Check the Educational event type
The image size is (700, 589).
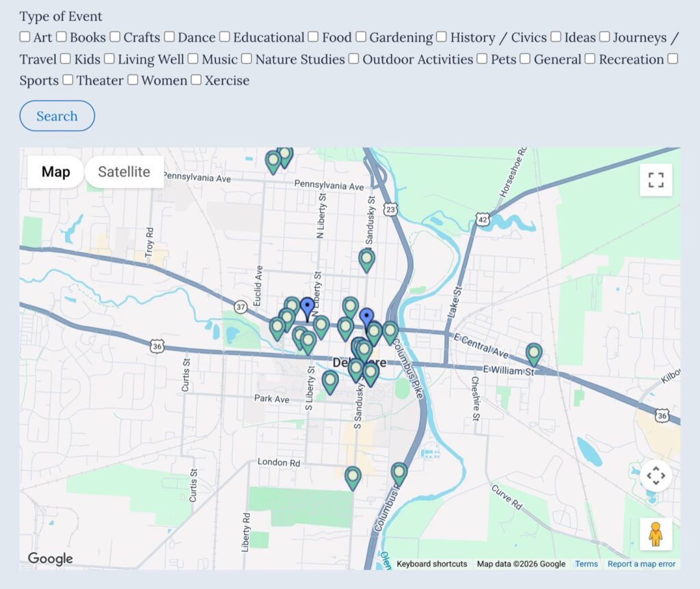(x=224, y=37)
